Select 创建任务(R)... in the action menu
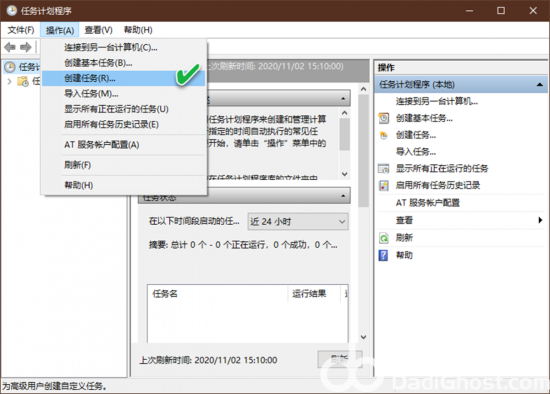This screenshot has height=394, width=550. tap(123, 78)
